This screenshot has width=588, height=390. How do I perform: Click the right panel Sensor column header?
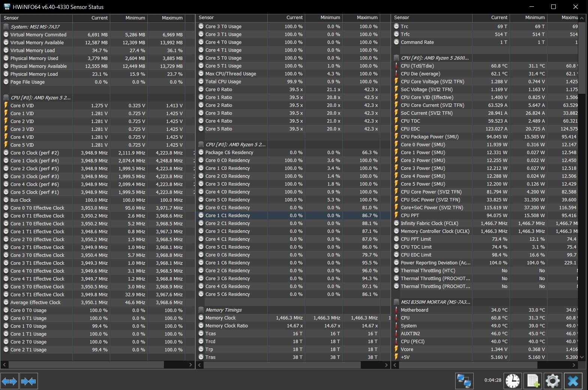point(432,18)
